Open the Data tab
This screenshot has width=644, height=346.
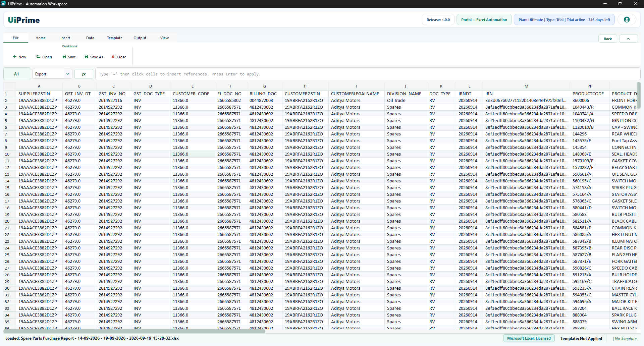click(x=90, y=38)
